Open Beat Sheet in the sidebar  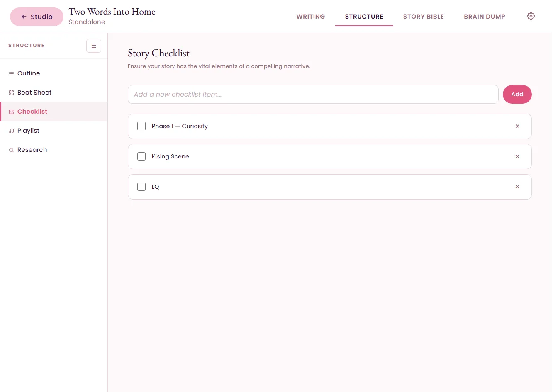[54, 93]
